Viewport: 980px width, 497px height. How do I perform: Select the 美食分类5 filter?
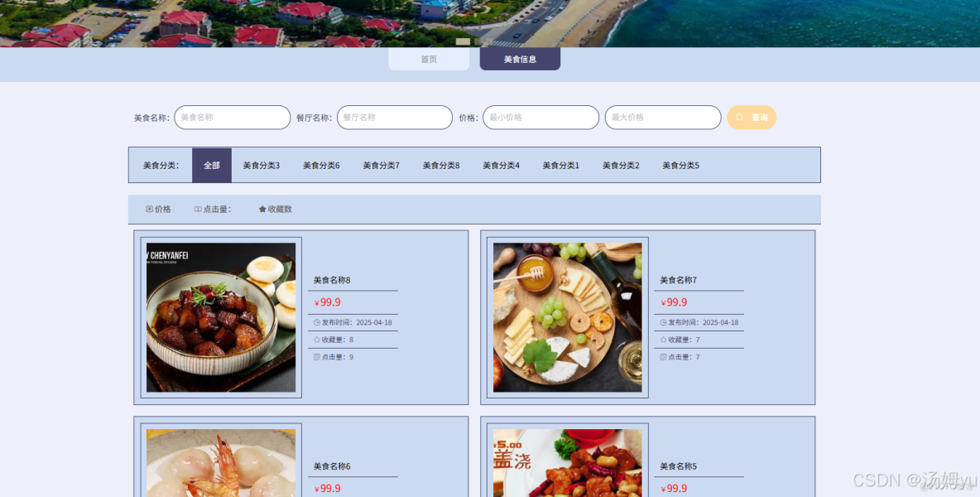point(680,165)
